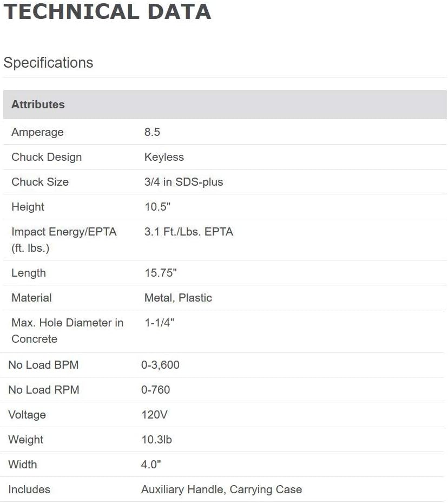Select the Attributes table header
Image resolution: width=448 pixels, height=503 pixels.
click(x=38, y=104)
